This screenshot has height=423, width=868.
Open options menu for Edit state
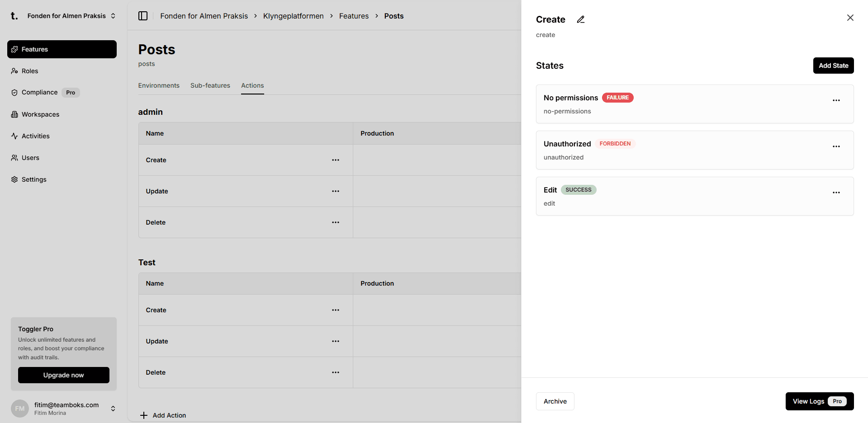pyautogui.click(x=836, y=193)
